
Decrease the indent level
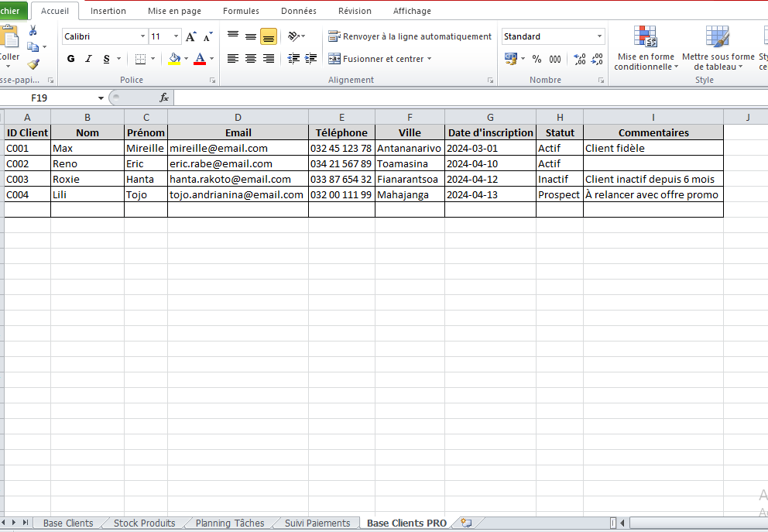pyautogui.click(x=293, y=59)
